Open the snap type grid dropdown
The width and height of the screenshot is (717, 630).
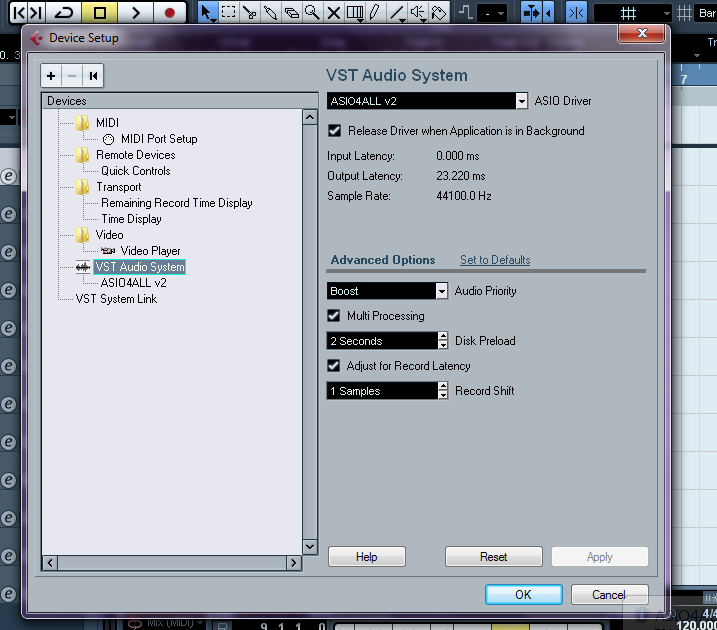(x=633, y=13)
